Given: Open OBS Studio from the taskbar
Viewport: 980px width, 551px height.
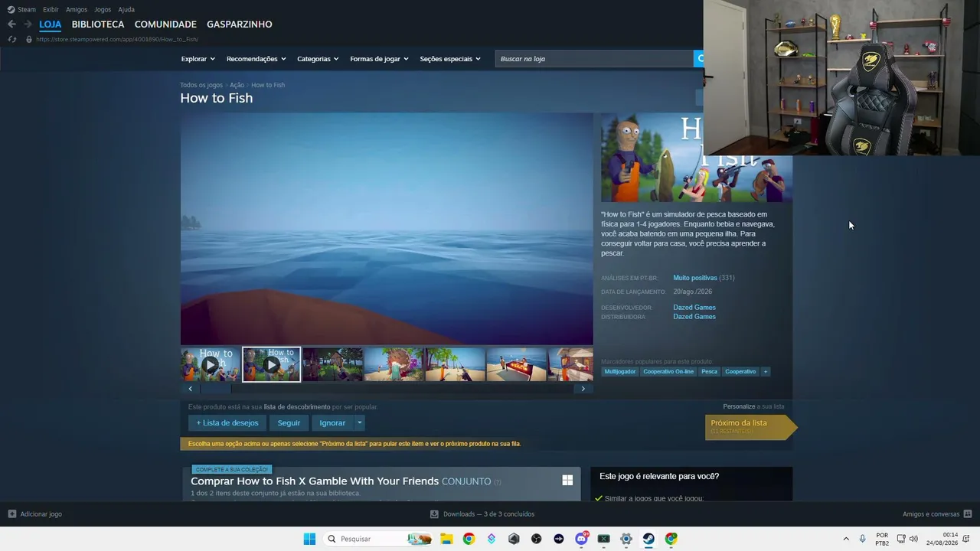Looking at the screenshot, I should (x=537, y=539).
